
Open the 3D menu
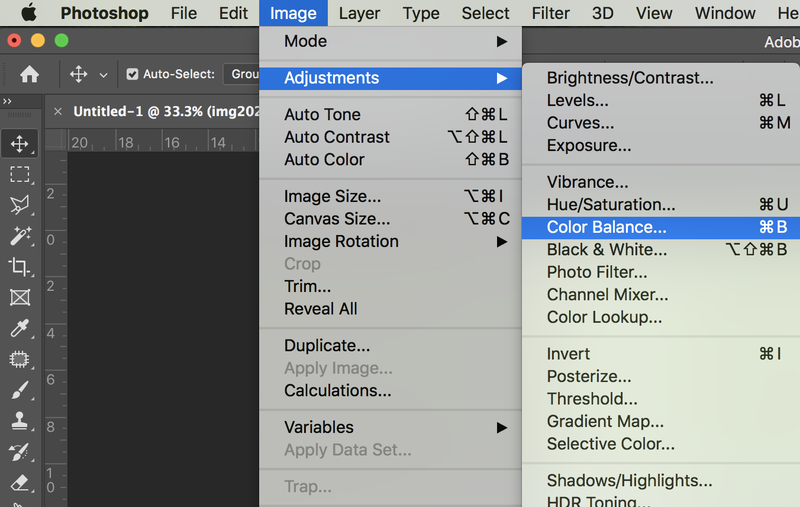(603, 13)
